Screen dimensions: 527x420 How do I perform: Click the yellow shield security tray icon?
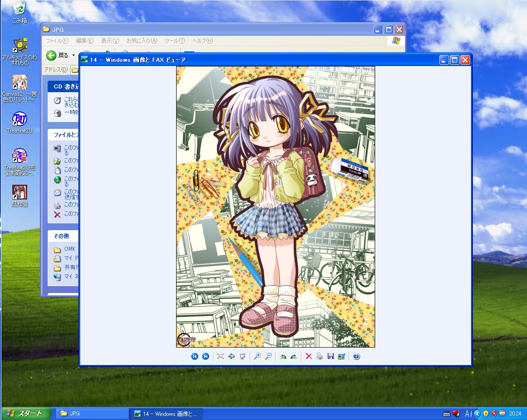point(486,414)
